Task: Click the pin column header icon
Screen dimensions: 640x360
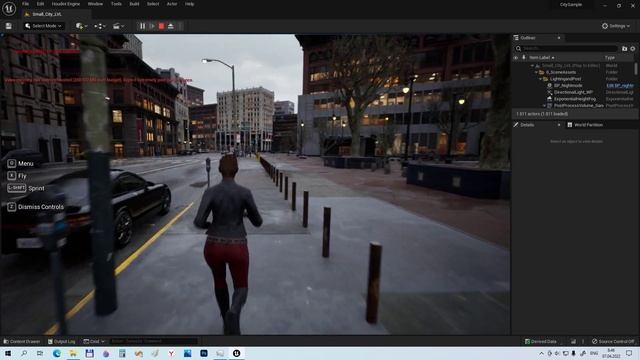Action: click(x=524, y=58)
